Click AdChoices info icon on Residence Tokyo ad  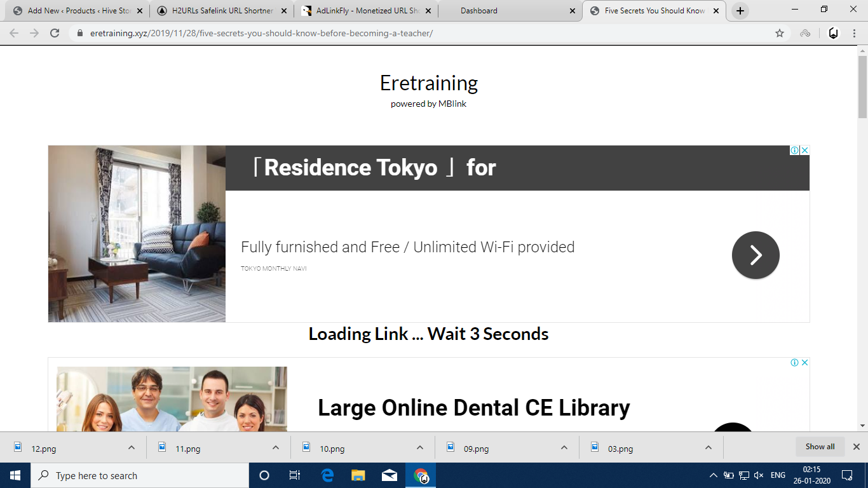tap(794, 151)
